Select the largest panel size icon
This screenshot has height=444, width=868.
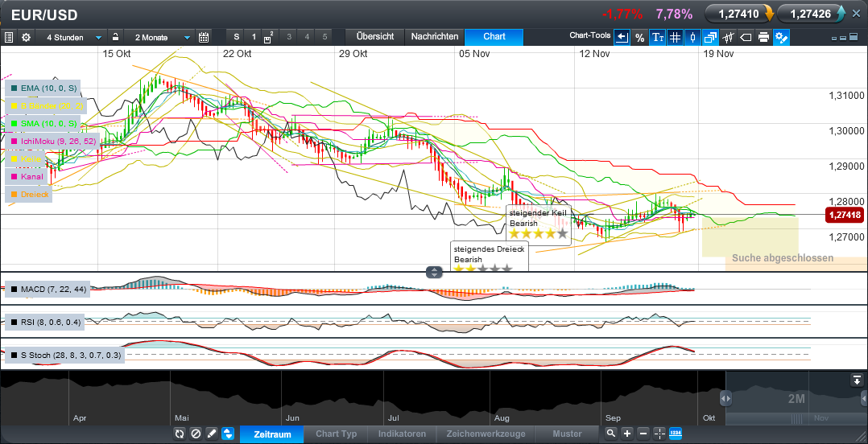[854, 38]
